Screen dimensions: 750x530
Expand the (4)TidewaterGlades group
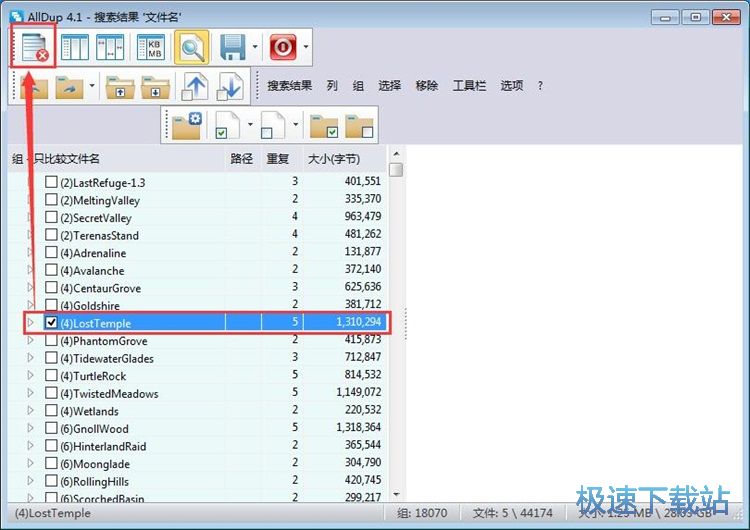click(x=31, y=358)
